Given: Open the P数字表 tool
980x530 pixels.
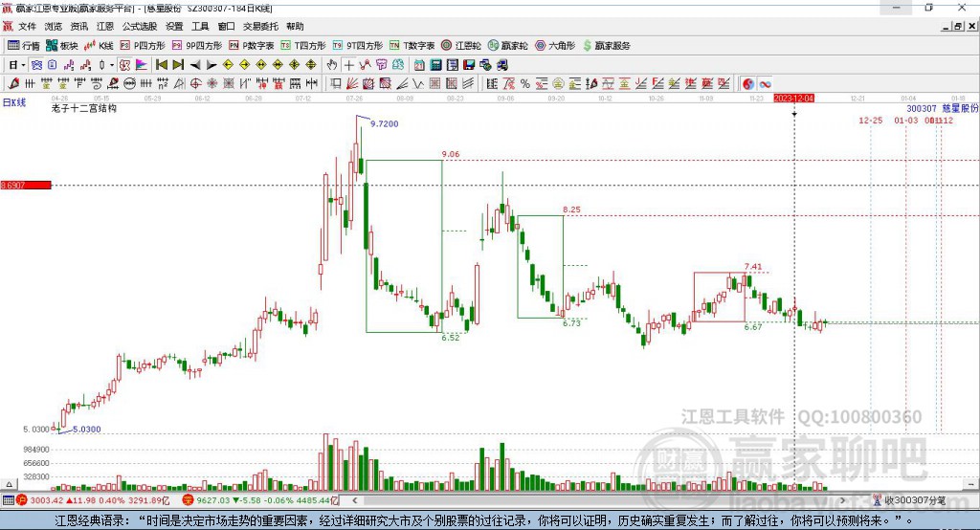Looking at the screenshot, I should click(x=252, y=46).
